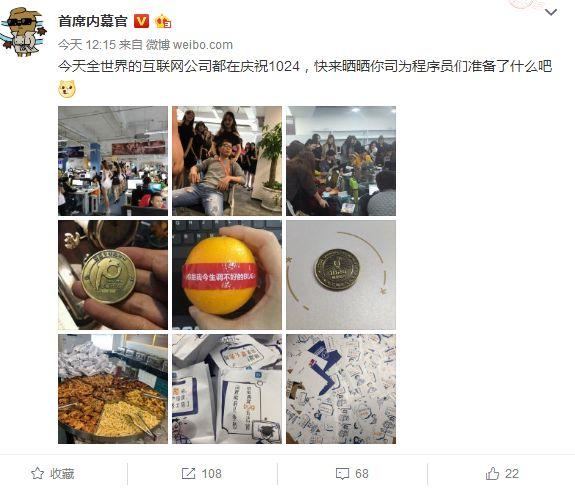Open the photo of man sitting in chair

(227, 161)
